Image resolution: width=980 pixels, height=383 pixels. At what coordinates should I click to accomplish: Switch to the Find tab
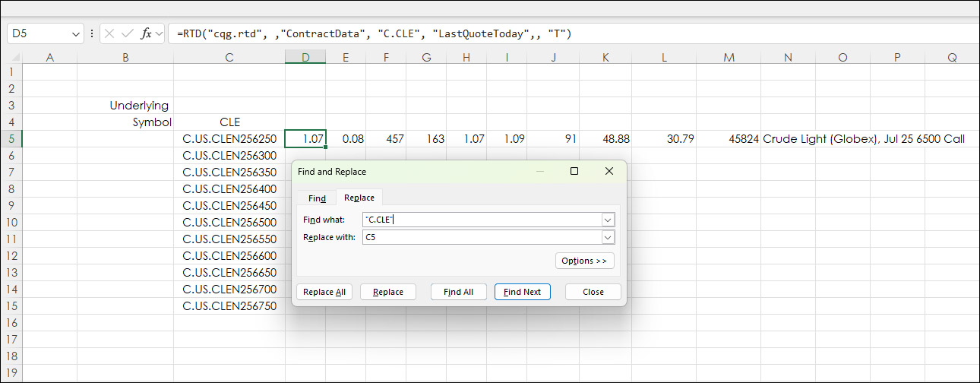[x=317, y=198]
